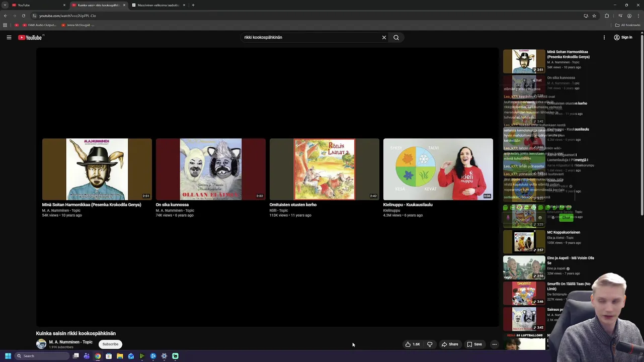Close the Massiivinen valikoima tab
The width and height of the screenshot is (644, 362).
(184, 5)
